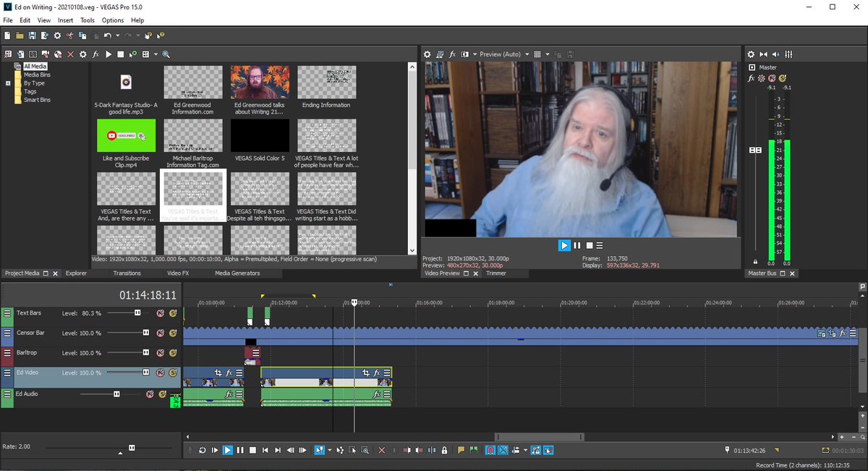This screenshot has width=868, height=471.
Task: Mute the Text Bars track
Action: 161,313
